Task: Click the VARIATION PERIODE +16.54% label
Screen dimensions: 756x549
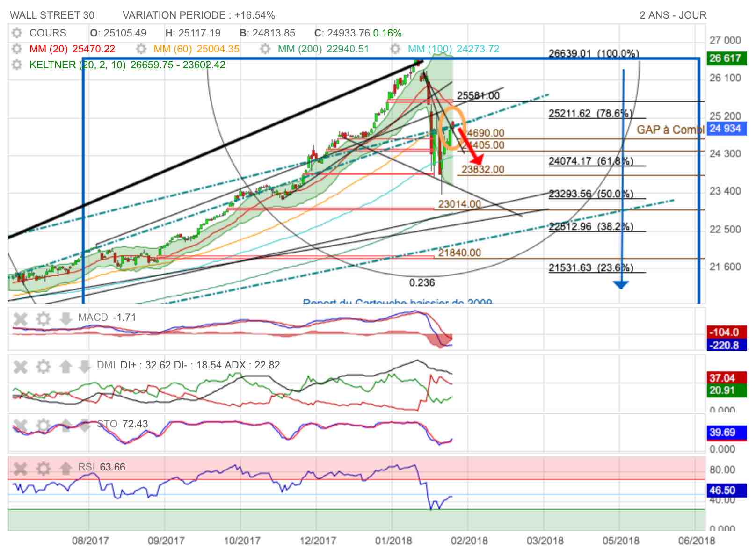Action: (199, 15)
